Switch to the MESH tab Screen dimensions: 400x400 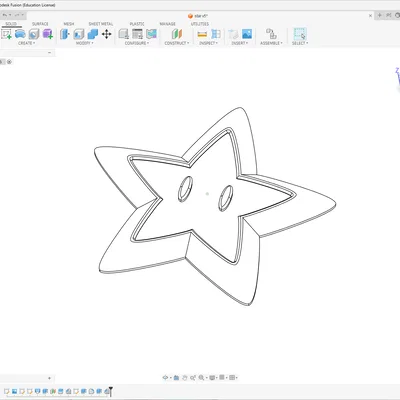point(69,24)
